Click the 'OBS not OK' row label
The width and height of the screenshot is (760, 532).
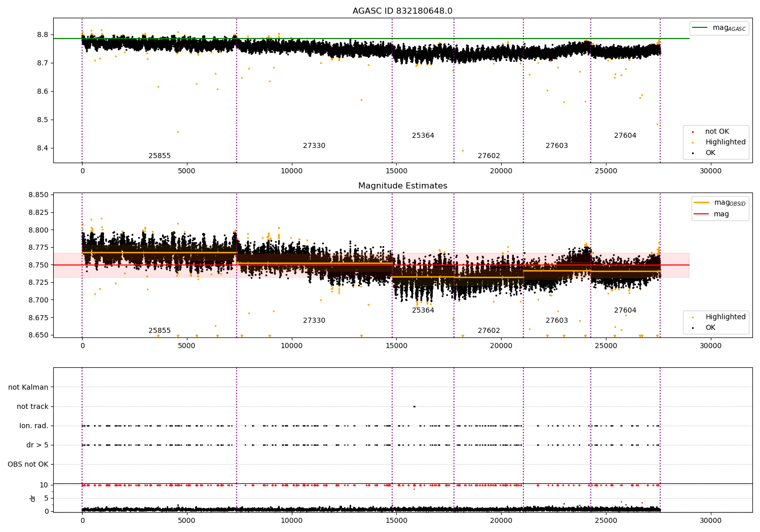point(28,465)
